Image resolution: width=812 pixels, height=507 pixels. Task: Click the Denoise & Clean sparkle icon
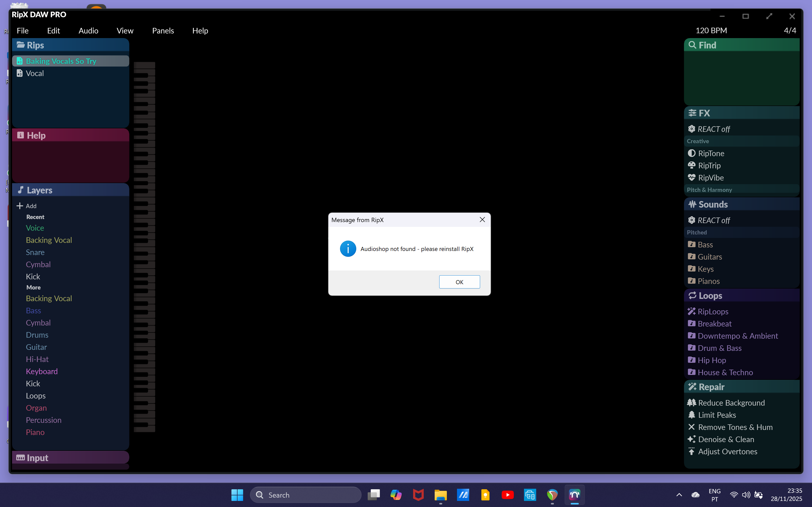[691, 439]
